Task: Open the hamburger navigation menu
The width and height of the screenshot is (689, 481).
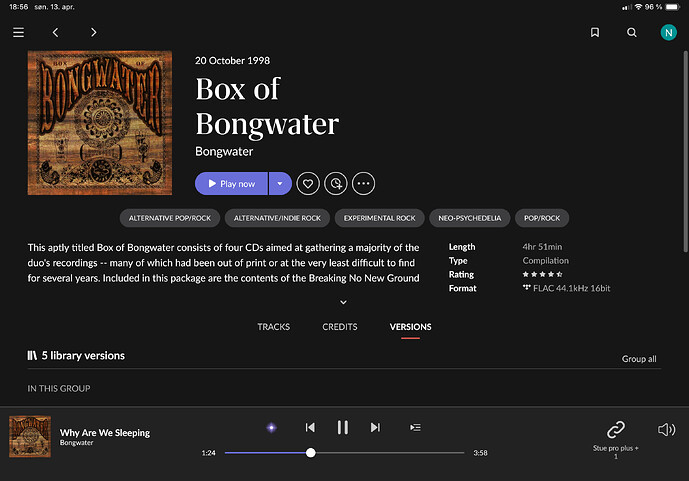Action: coord(18,33)
